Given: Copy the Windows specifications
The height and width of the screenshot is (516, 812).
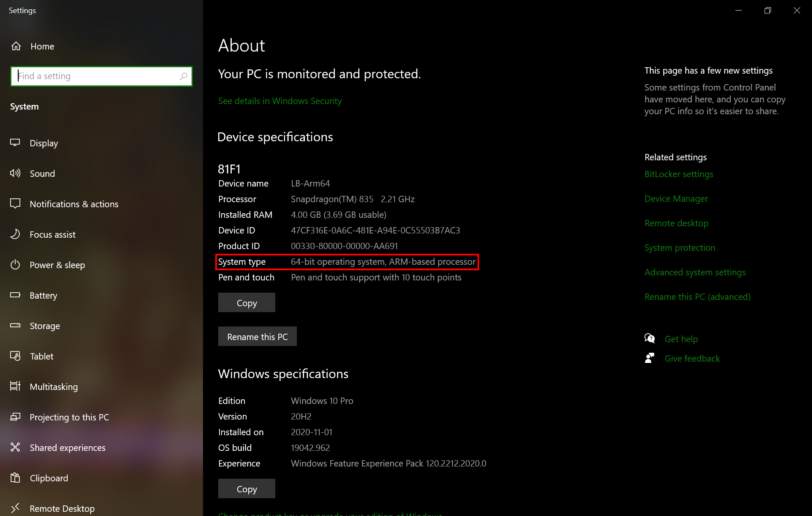Looking at the screenshot, I should pyautogui.click(x=247, y=489).
